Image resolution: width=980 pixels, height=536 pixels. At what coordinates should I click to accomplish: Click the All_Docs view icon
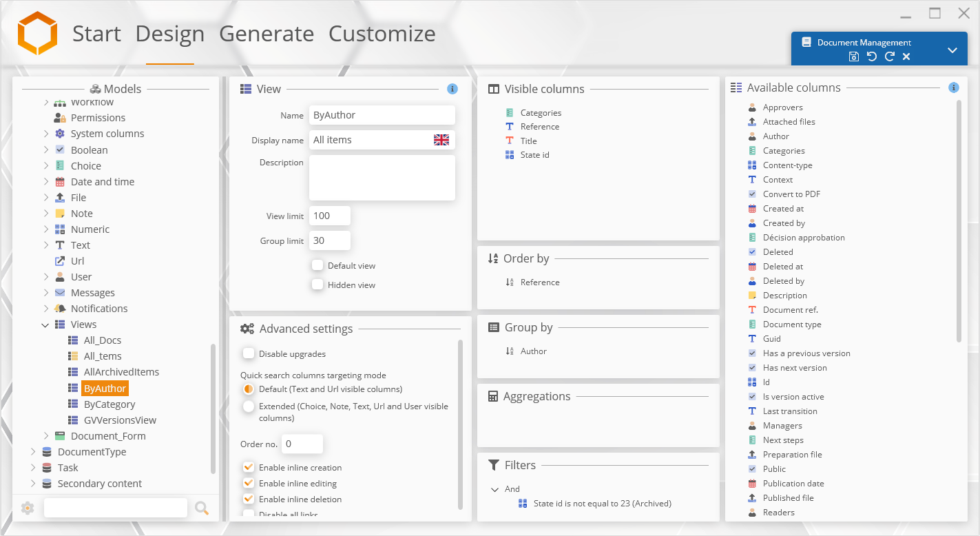coord(73,340)
